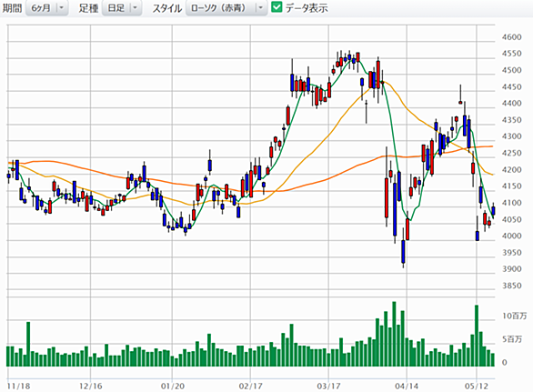Click the arrow beside ローソク (赤青)
The image size is (533, 392).
[x=261, y=8]
